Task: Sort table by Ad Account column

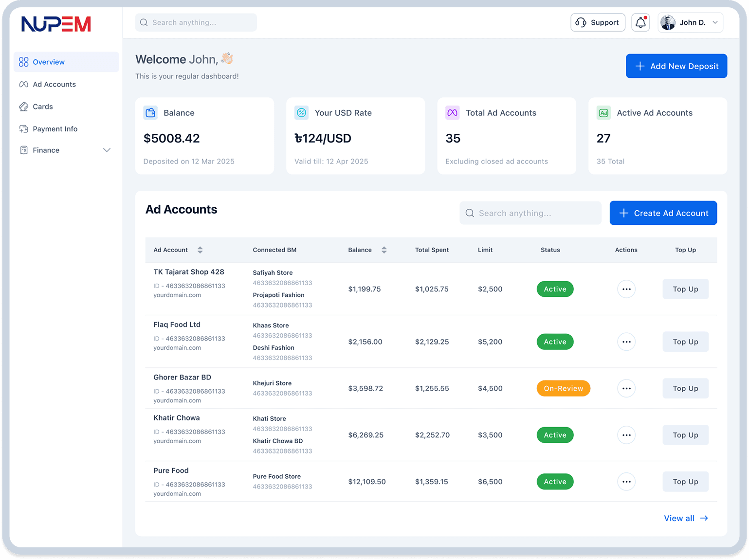Action: (x=200, y=250)
